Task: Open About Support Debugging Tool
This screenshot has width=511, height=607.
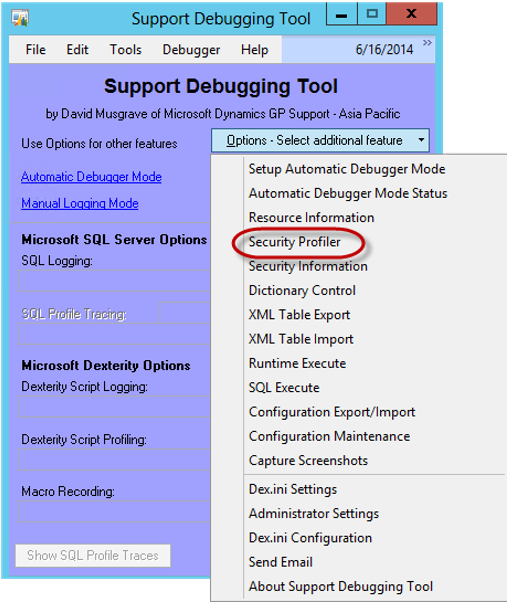Action: [341, 586]
